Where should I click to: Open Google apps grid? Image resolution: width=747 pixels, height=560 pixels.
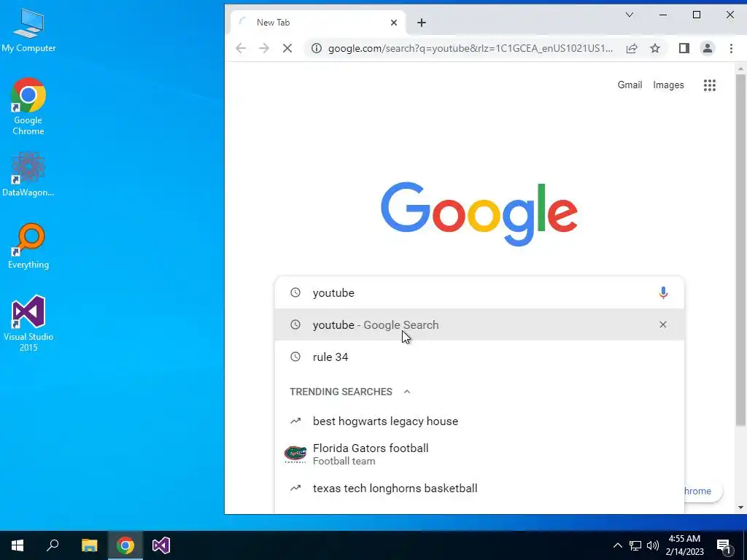(709, 85)
